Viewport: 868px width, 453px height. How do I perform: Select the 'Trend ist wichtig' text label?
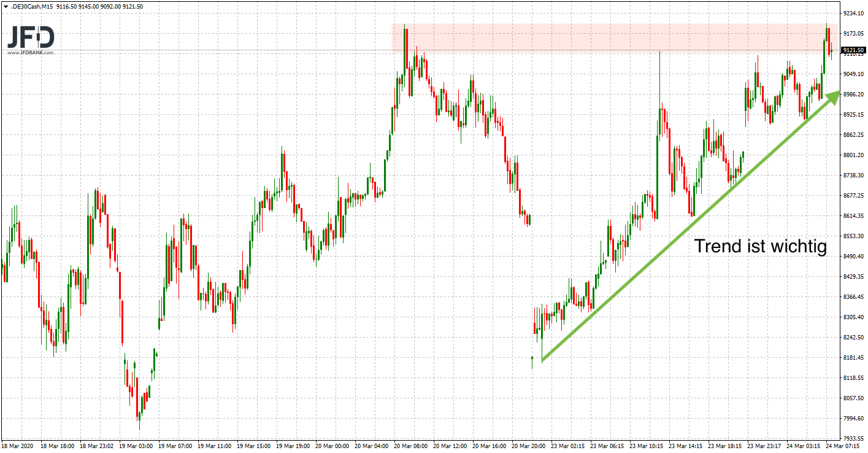[x=761, y=247]
